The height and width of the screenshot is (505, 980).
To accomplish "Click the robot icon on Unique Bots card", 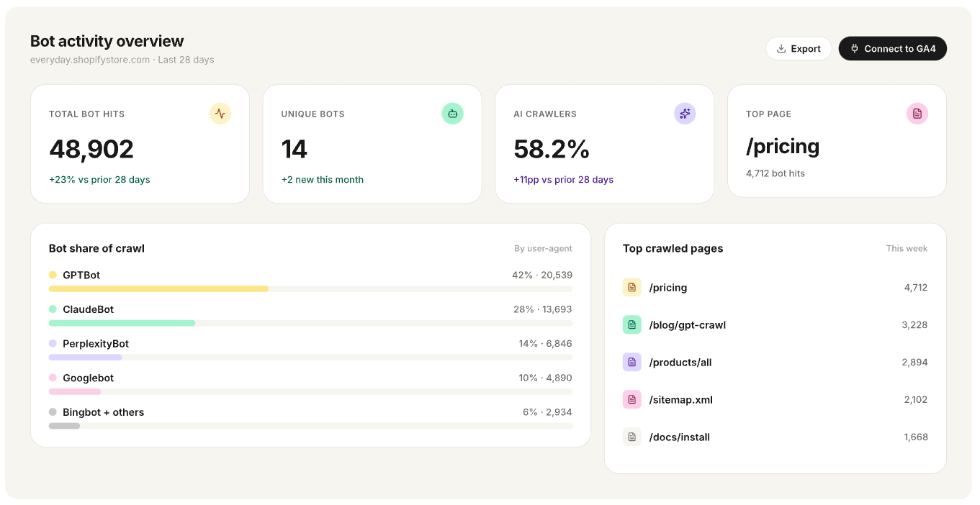I will [453, 114].
